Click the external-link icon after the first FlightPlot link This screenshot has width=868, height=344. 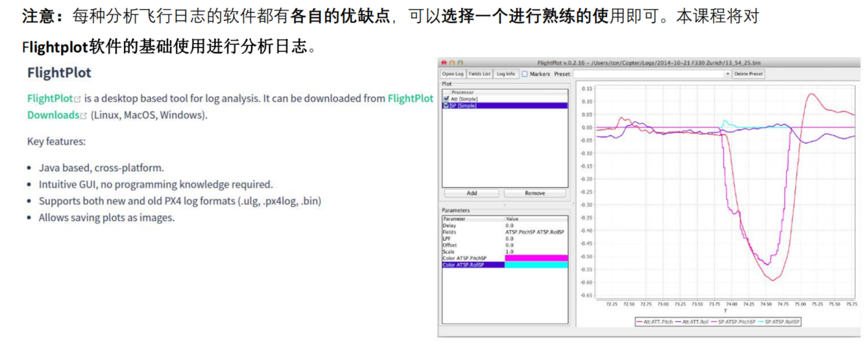78,99
